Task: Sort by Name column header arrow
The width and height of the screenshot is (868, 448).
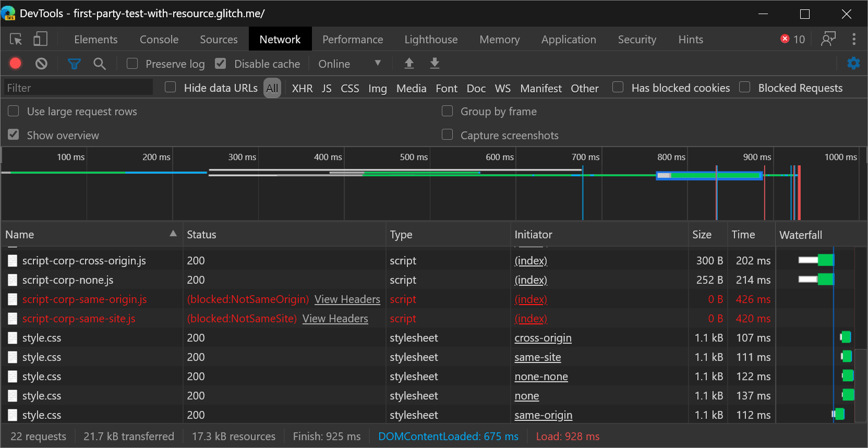Action: click(x=173, y=234)
